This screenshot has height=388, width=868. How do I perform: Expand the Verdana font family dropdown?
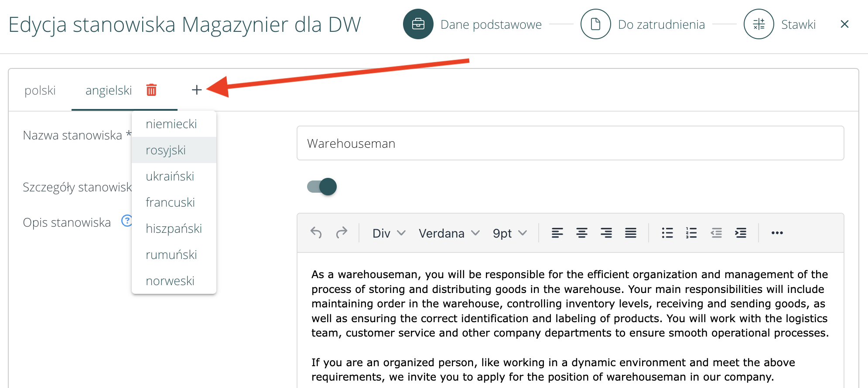(449, 233)
